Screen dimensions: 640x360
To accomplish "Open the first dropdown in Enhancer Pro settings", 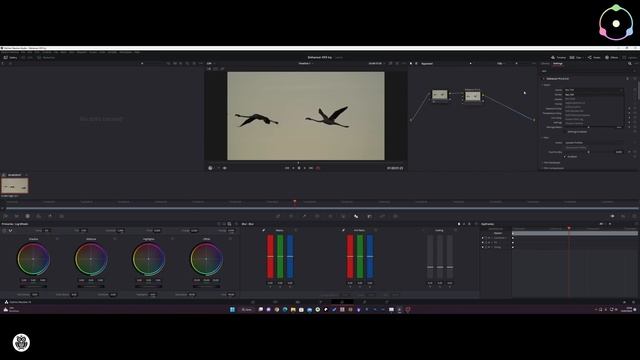I will click(593, 90).
